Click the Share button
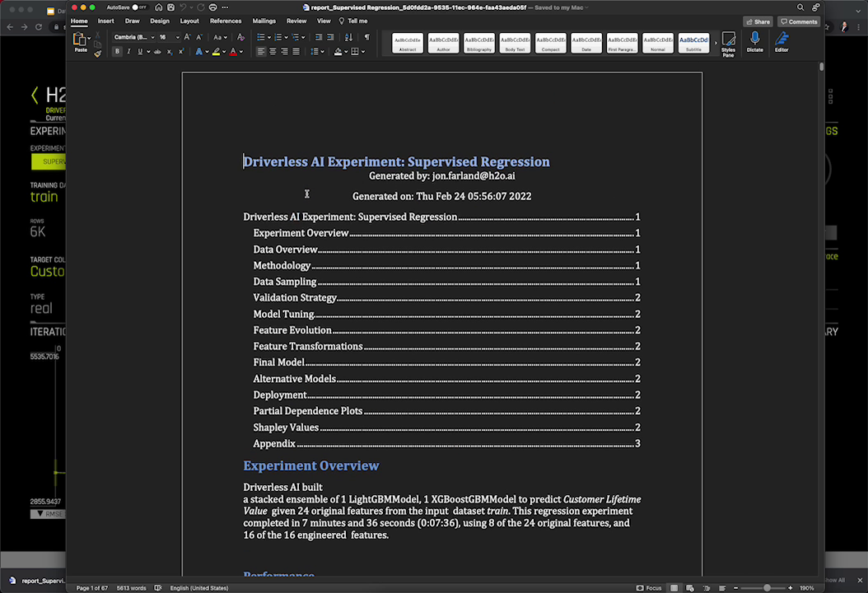Screen dimensions: 868x593 click(x=758, y=21)
